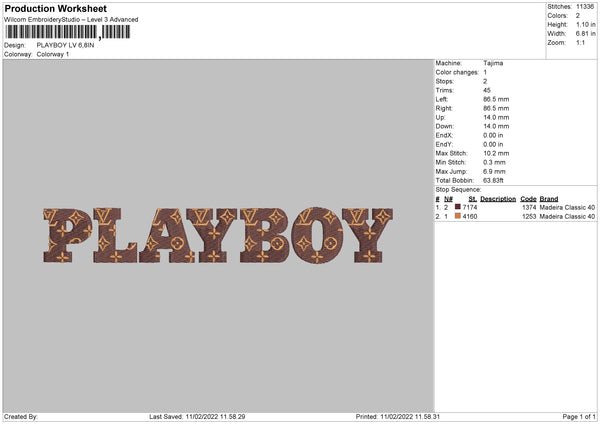Click 'Wilcom EmbroideryStudio – Level 3 Advanced' text
Viewport: 600px width, 424px height.
click(x=71, y=20)
